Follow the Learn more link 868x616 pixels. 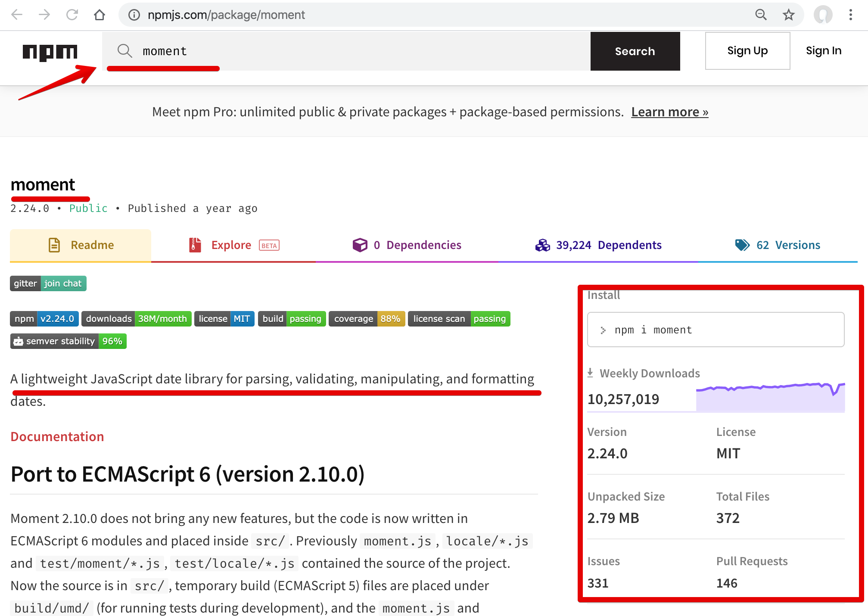[x=669, y=112]
